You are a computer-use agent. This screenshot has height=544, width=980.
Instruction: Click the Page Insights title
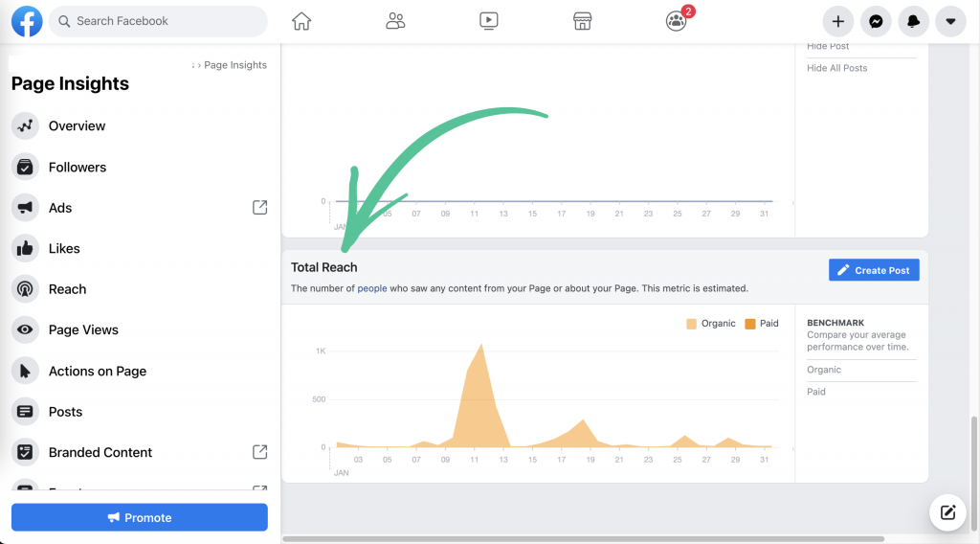point(70,83)
